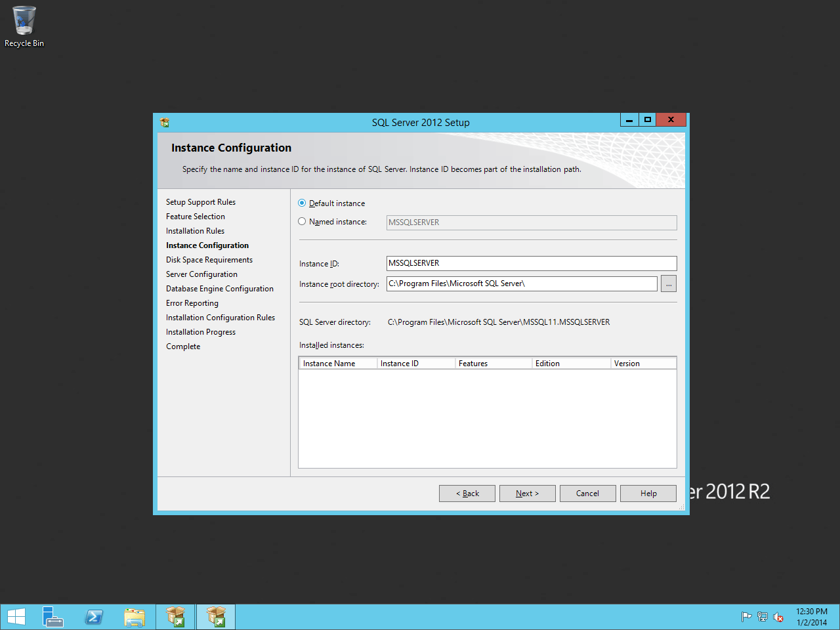Image resolution: width=840 pixels, height=630 pixels.
Task: Browse for instance root directory with ellipsis button
Action: 669,283
